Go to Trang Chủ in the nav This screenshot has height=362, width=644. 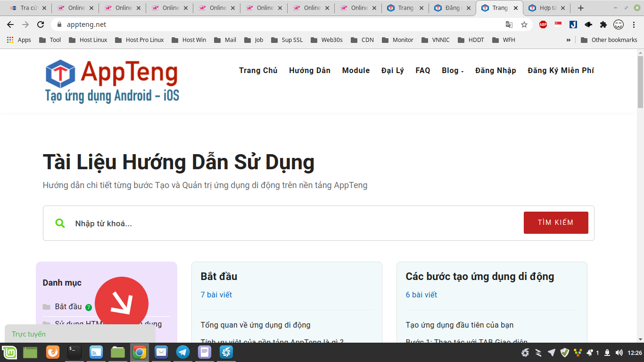coord(258,70)
